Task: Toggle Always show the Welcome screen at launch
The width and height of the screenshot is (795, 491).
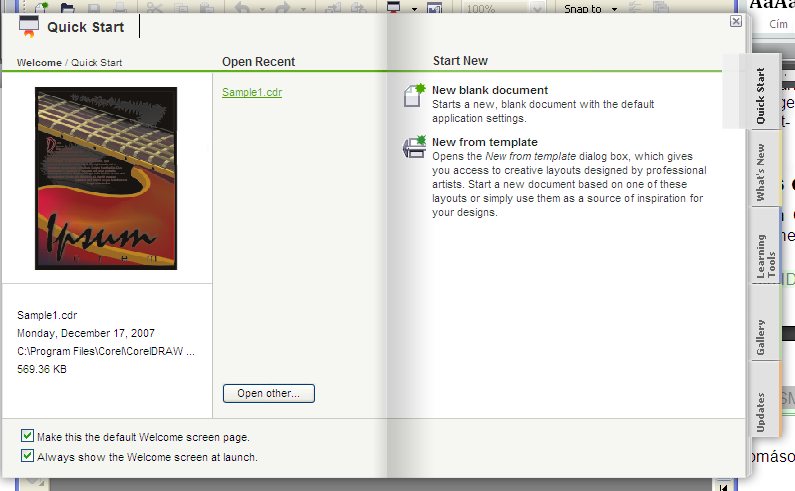Action: [27, 455]
